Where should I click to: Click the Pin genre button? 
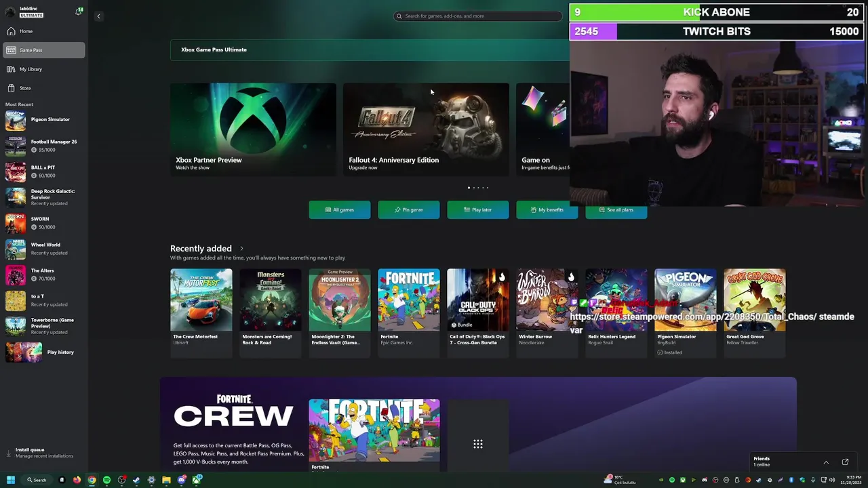[x=409, y=210]
